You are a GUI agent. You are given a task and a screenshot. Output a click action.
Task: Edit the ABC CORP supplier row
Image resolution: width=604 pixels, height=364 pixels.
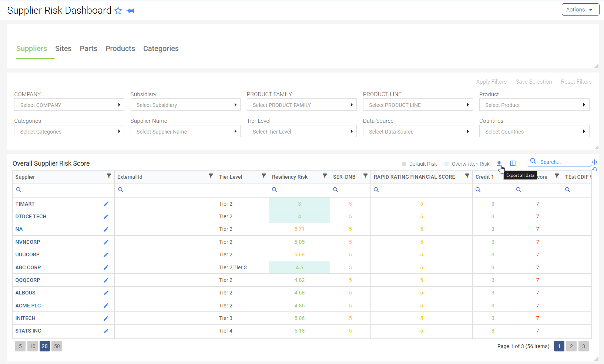[x=106, y=267]
